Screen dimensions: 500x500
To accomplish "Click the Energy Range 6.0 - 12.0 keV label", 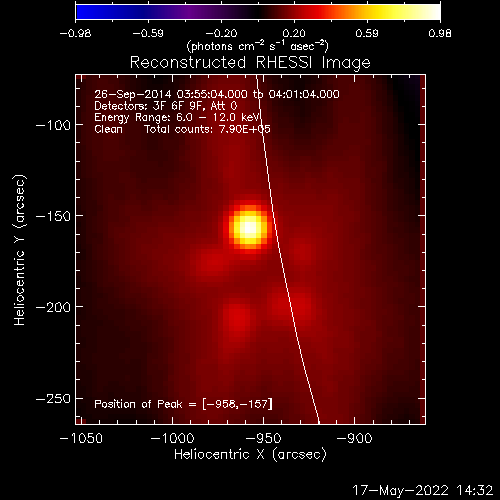I will coord(177,118).
